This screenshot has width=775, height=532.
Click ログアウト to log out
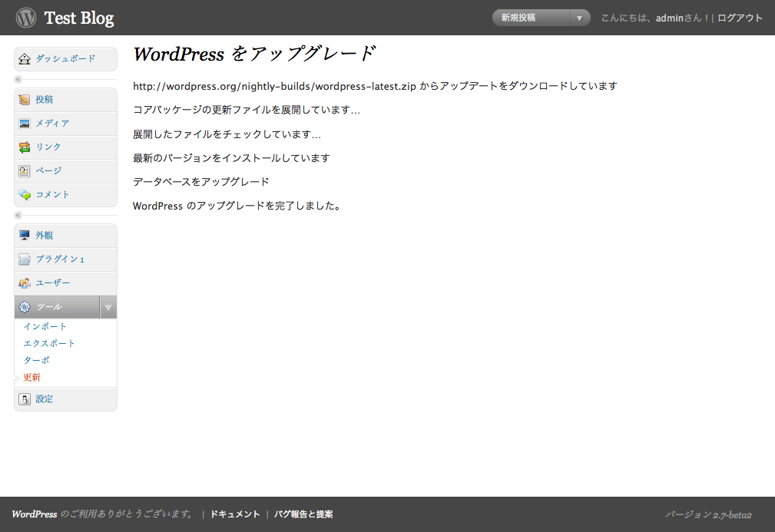point(740,18)
